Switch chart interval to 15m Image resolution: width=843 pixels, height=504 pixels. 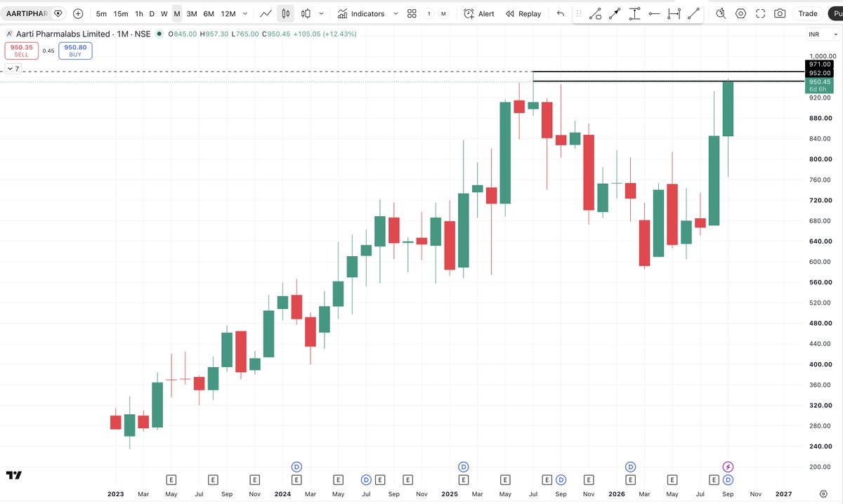click(121, 13)
